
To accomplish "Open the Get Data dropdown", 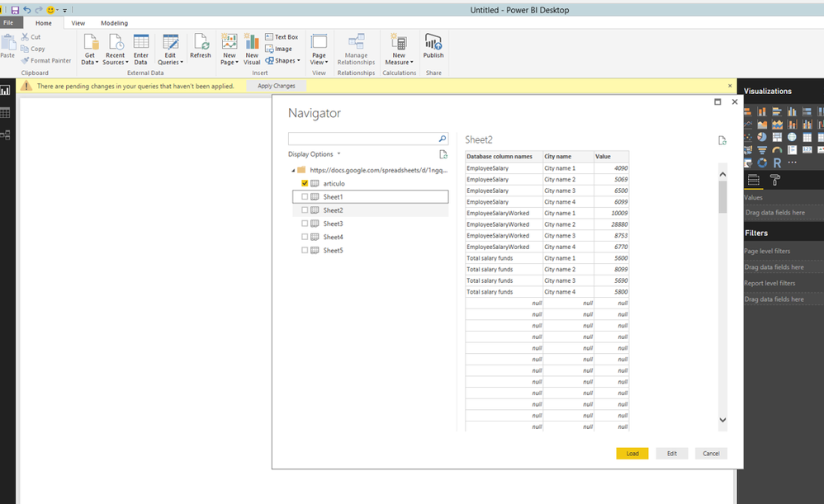I will (x=90, y=59).
